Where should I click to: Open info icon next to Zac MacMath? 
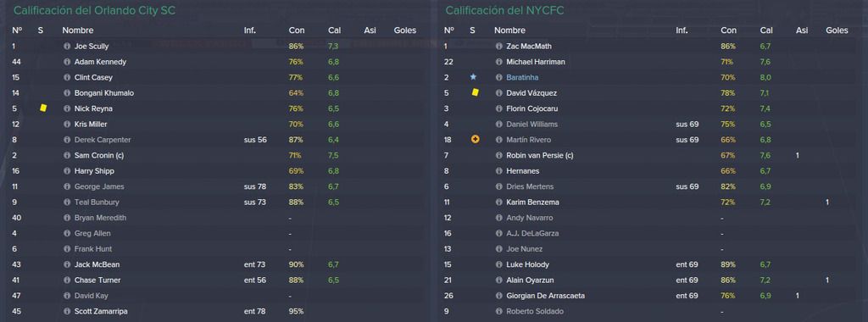(498, 47)
